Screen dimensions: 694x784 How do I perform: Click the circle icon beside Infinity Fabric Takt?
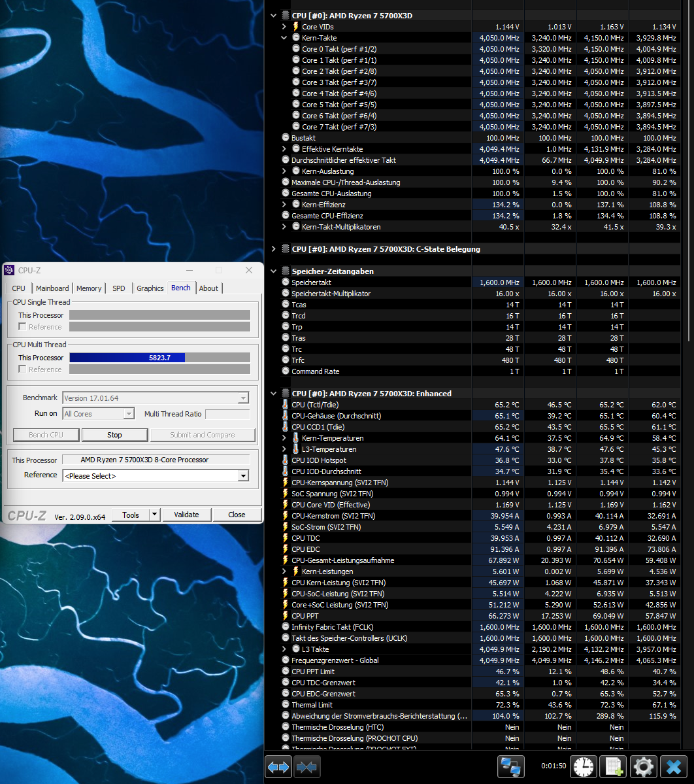point(286,626)
